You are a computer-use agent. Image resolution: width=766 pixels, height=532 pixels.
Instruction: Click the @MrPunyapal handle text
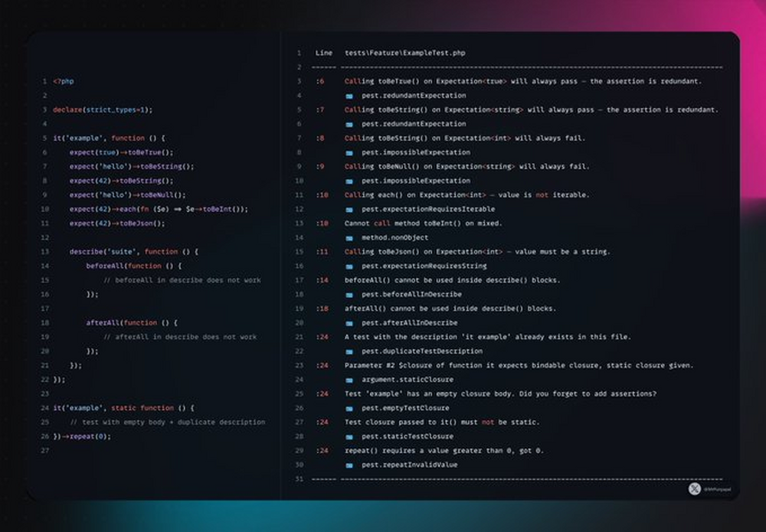(x=718, y=490)
